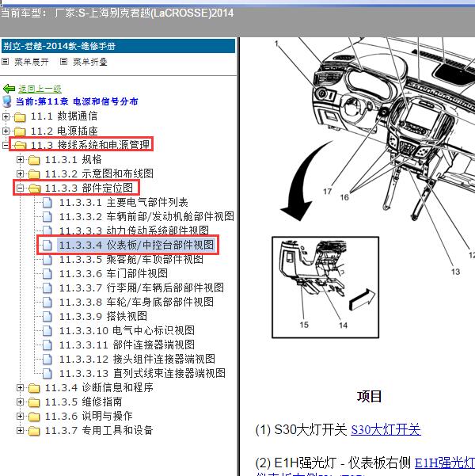The image size is (475, 476).
Task: Expand the 11.3.4 诊断信息和程序 folder
Action: click(x=20, y=387)
